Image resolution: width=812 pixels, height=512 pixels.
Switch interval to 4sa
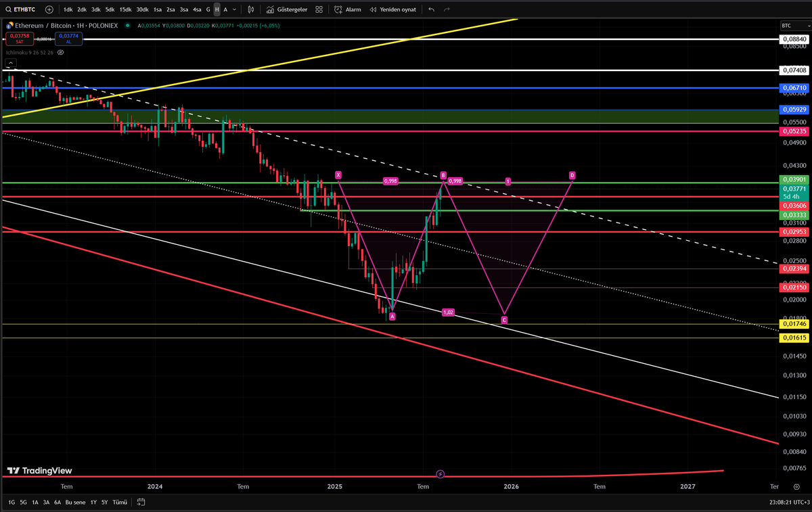pos(197,10)
